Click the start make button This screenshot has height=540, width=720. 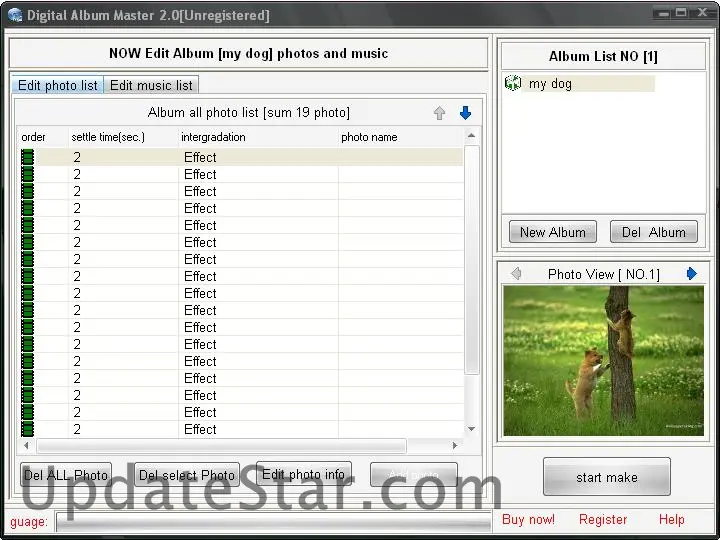coord(607,477)
